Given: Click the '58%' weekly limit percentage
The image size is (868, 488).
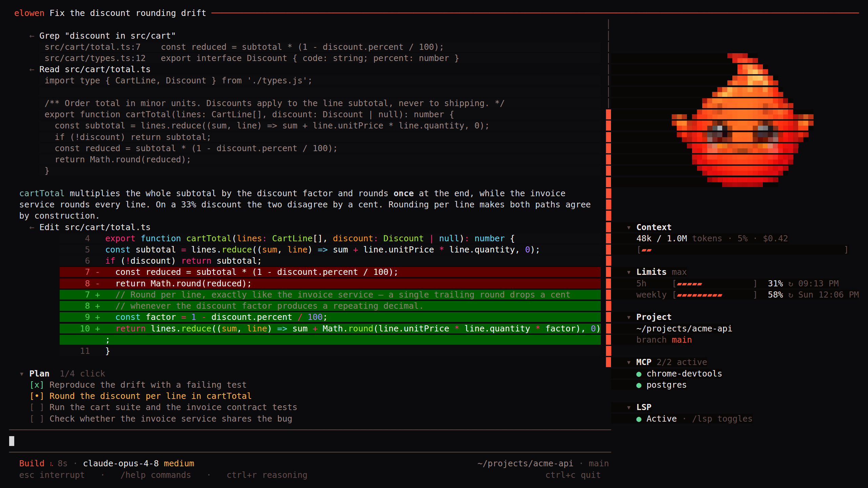Looking at the screenshot, I should 775,295.
